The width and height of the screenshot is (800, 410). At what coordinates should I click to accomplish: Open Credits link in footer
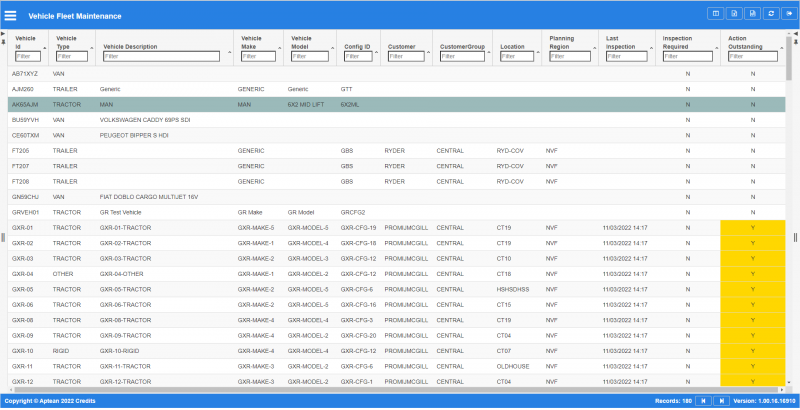[86, 401]
